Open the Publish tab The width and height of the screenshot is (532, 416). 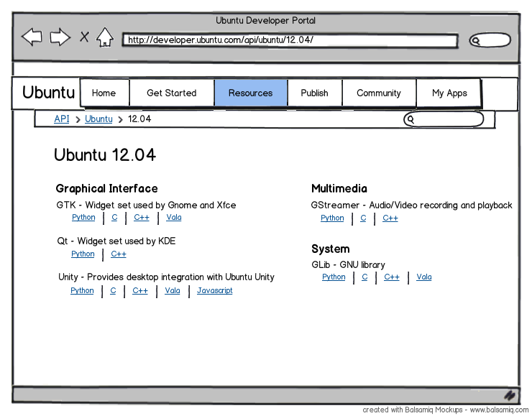click(x=314, y=93)
